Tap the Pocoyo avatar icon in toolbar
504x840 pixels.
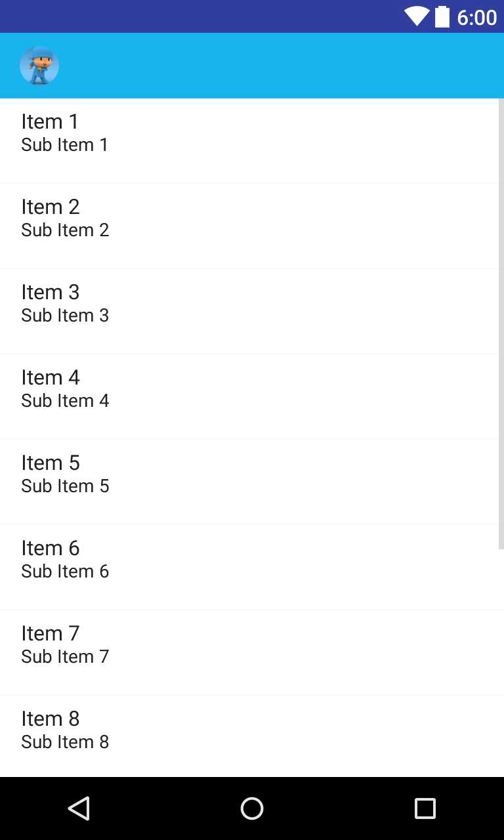click(x=39, y=66)
